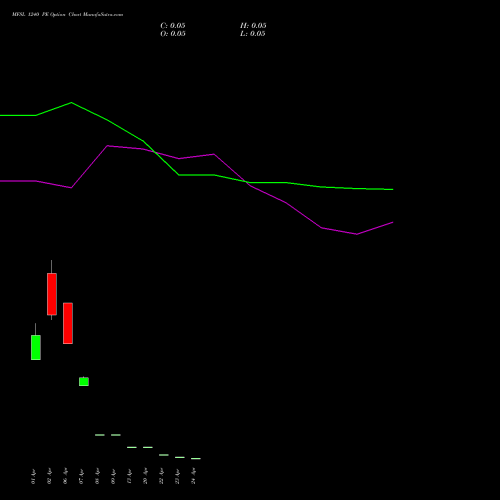Screen dimensions: 500x500
Task: Click the 17 Apr date axis label
Action: pos(129,476)
